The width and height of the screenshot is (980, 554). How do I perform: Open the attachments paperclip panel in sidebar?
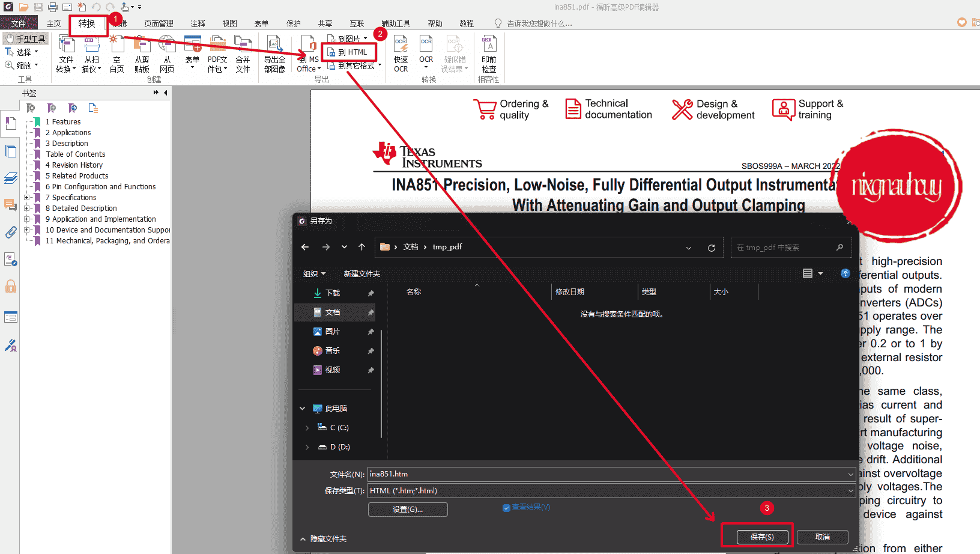[11, 232]
